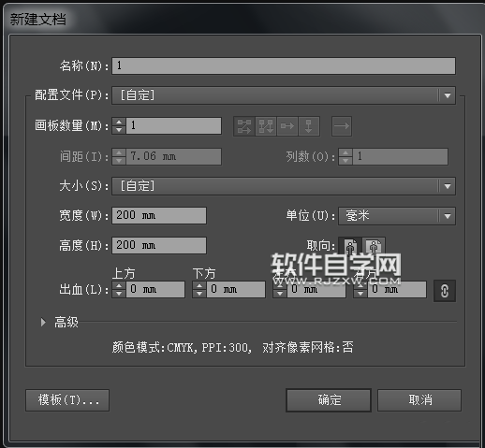Toggle the bleed link chain icon
The height and width of the screenshot is (448, 485).
pos(445,291)
